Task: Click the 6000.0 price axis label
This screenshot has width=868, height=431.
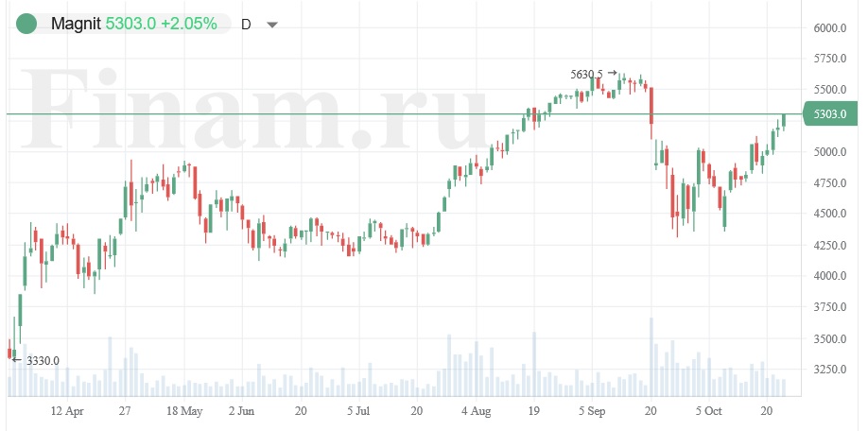Action: [829, 28]
